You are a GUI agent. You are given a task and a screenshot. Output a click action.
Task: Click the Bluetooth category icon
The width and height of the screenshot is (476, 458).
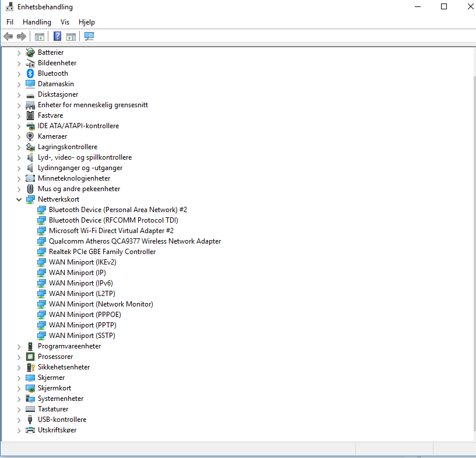(x=30, y=73)
